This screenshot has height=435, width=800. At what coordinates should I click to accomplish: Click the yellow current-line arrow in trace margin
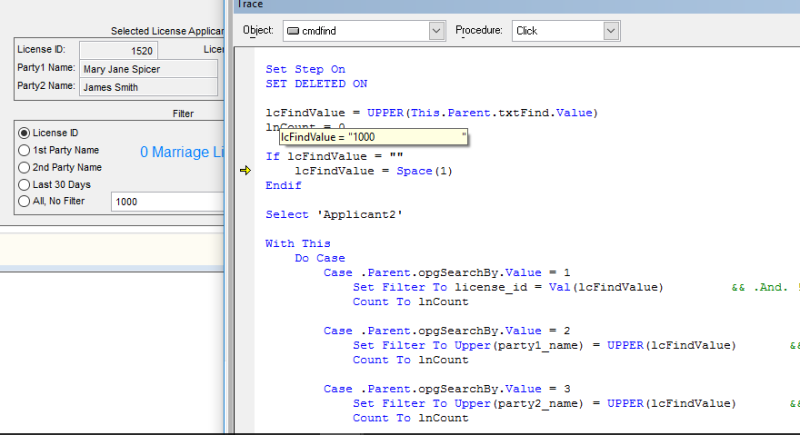click(x=245, y=170)
